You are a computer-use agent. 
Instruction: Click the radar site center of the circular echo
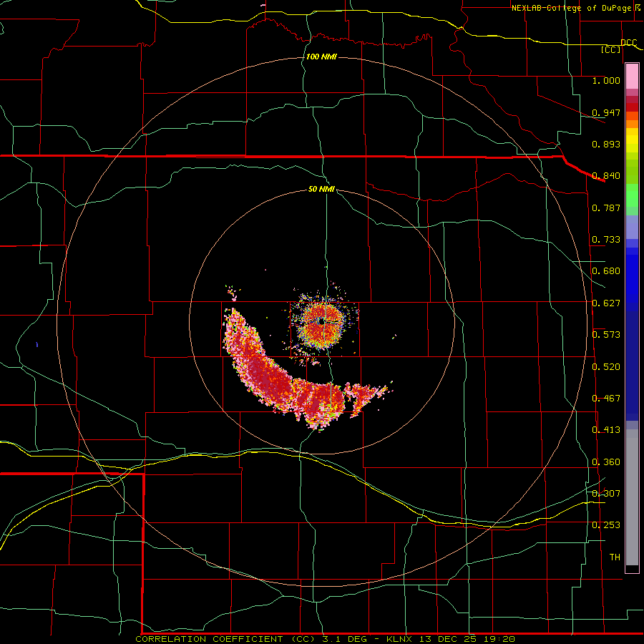(323, 321)
